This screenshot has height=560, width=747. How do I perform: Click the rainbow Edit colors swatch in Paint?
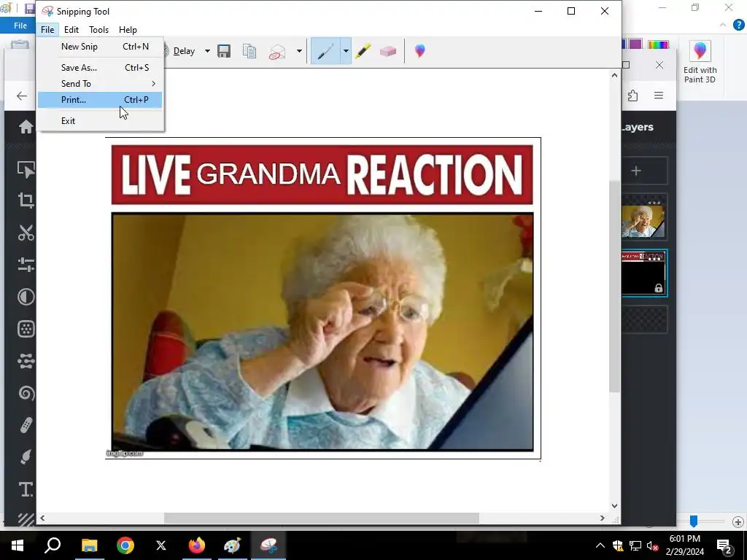(659, 44)
